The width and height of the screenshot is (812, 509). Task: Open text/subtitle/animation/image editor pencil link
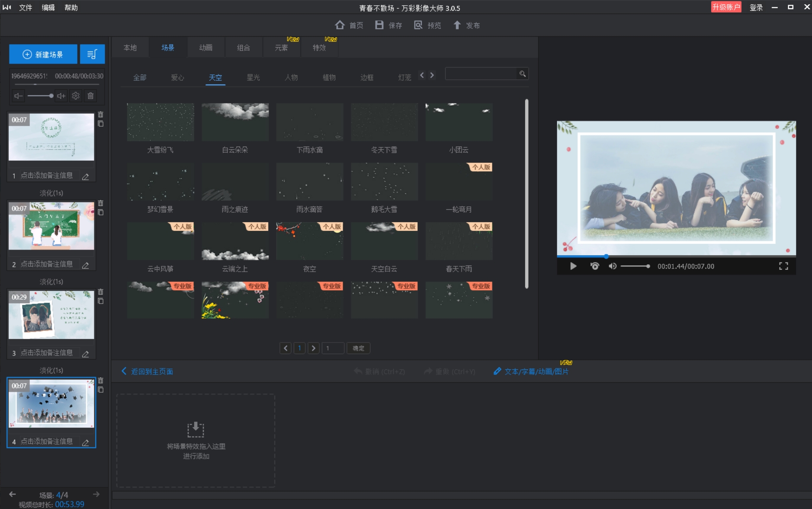click(x=531, y=371)
